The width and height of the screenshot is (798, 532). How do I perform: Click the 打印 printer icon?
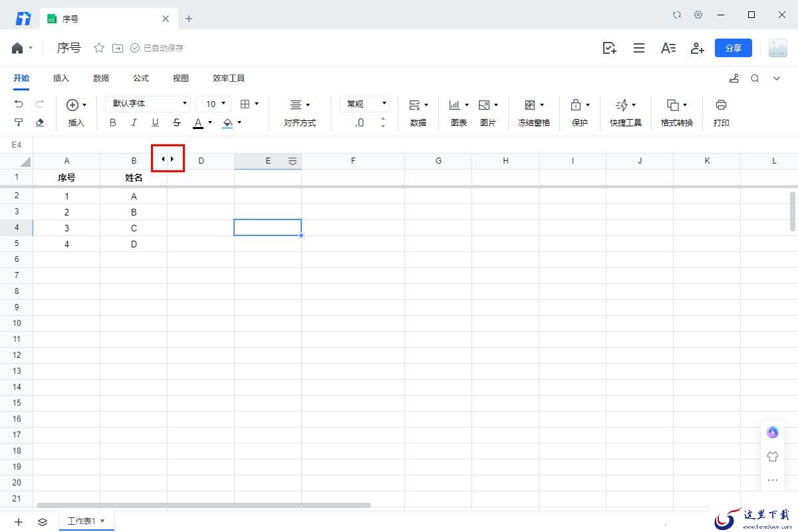(x=722, y=105)
